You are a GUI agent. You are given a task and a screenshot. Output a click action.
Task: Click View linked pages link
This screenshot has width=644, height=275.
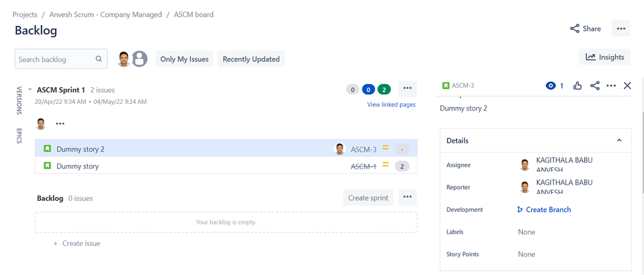[x=391, y=105]
